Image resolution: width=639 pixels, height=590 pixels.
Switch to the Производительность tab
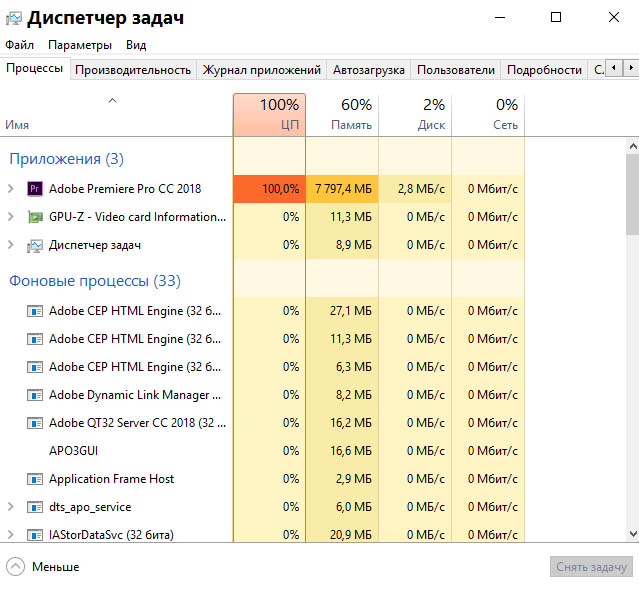click(x=133, y=70)
